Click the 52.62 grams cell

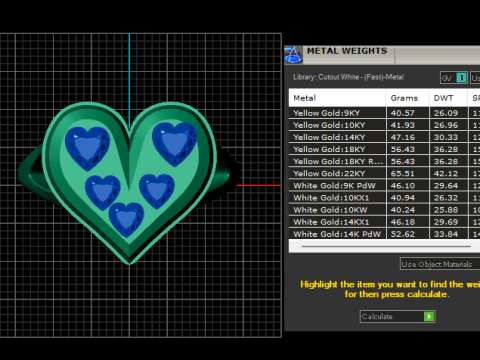point(408,234)
